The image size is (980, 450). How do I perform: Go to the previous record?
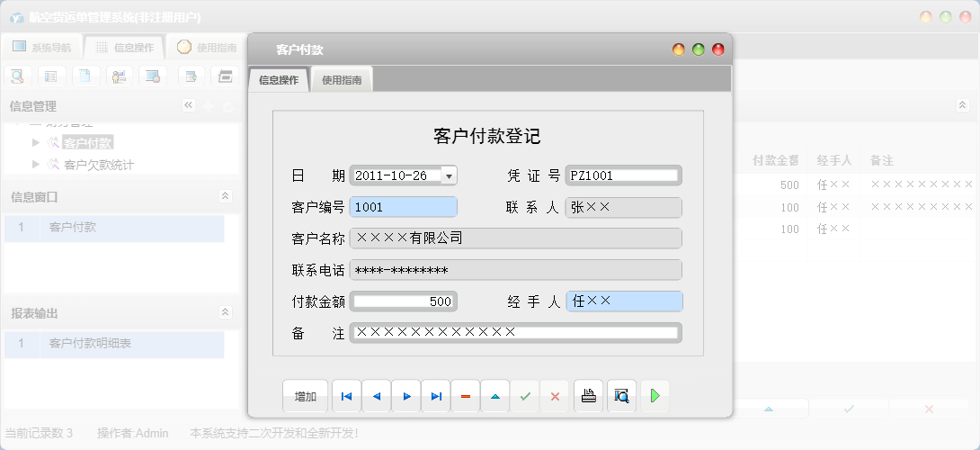(376, 396)
